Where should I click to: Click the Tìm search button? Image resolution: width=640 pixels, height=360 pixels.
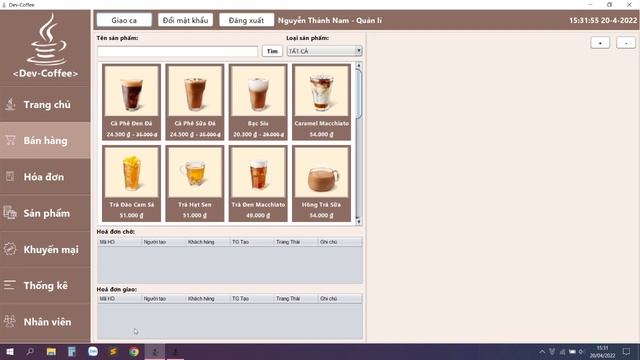(272, 51)
